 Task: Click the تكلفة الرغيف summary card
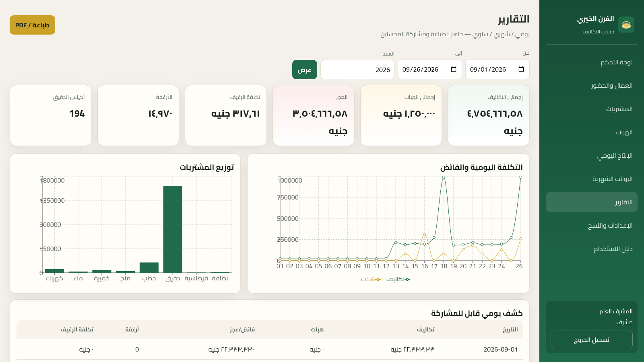coord(226,115)
